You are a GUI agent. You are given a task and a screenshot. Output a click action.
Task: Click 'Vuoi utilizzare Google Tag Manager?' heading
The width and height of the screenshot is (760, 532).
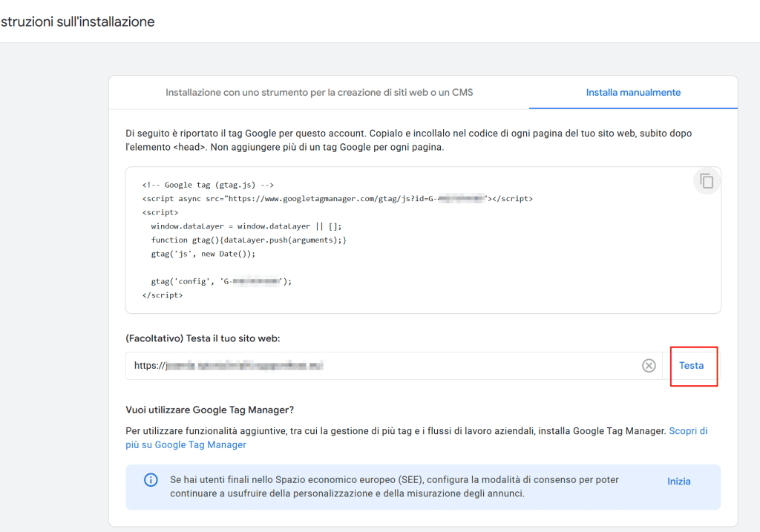[210, 410]
